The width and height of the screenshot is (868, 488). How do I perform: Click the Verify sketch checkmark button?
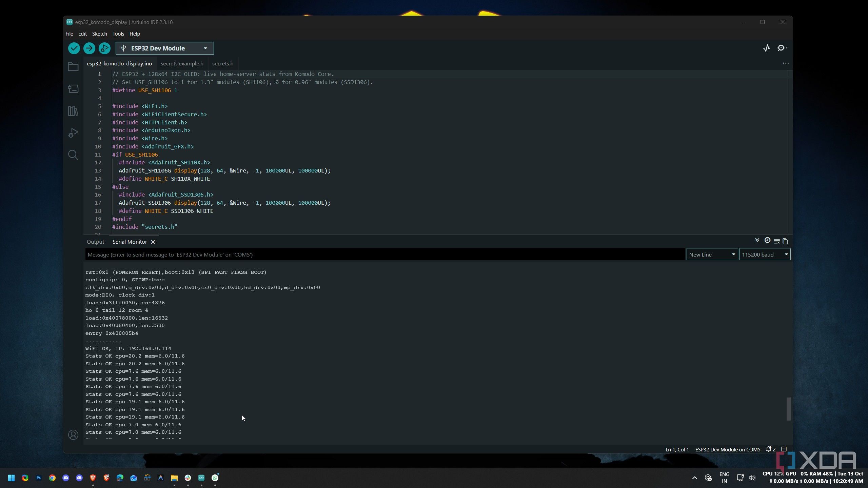[x=74, y=48]
